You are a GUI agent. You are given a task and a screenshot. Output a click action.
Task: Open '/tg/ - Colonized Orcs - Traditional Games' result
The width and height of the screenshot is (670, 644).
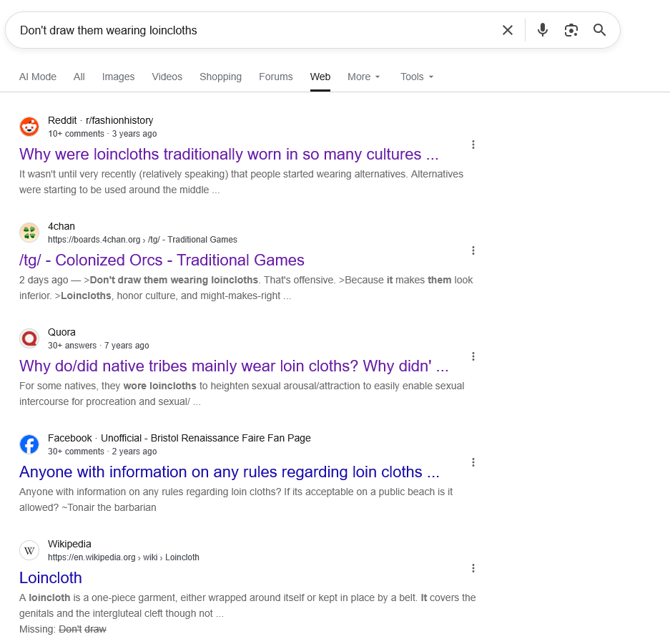coord(162,260)
